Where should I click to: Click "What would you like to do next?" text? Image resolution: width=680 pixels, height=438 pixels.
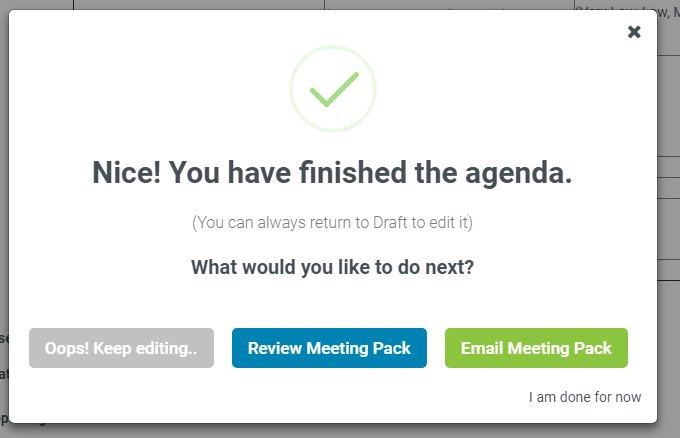pyautogui.click(x=332, y=268)
